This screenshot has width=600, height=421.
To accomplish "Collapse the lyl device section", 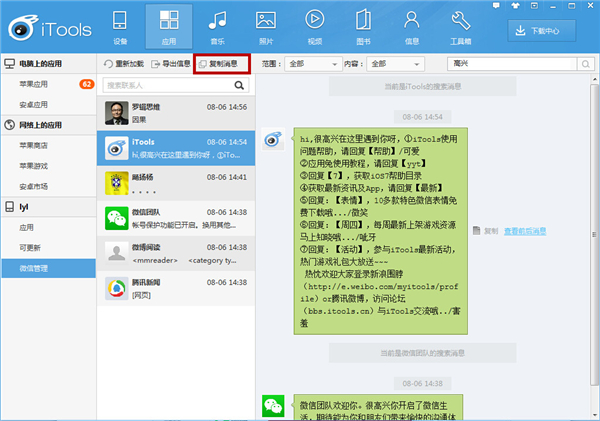I will 49,207.
